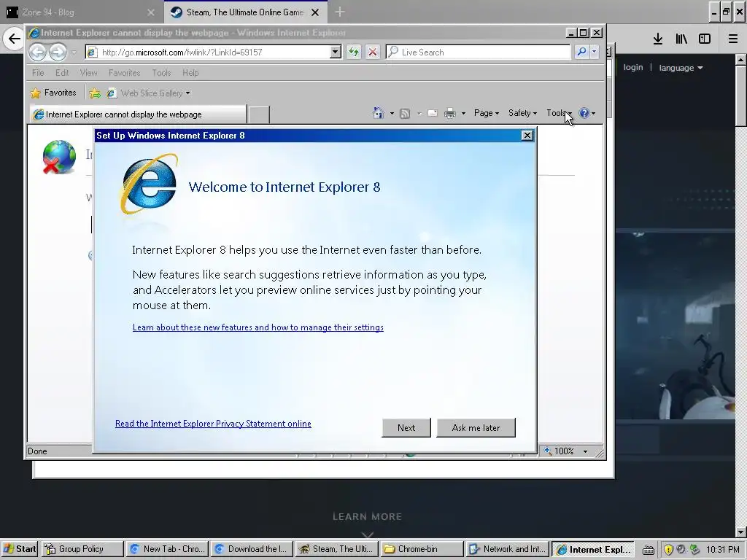Open the IE Privacy Statement link
The image size is (747, 560).
click(x=213, y=424)
